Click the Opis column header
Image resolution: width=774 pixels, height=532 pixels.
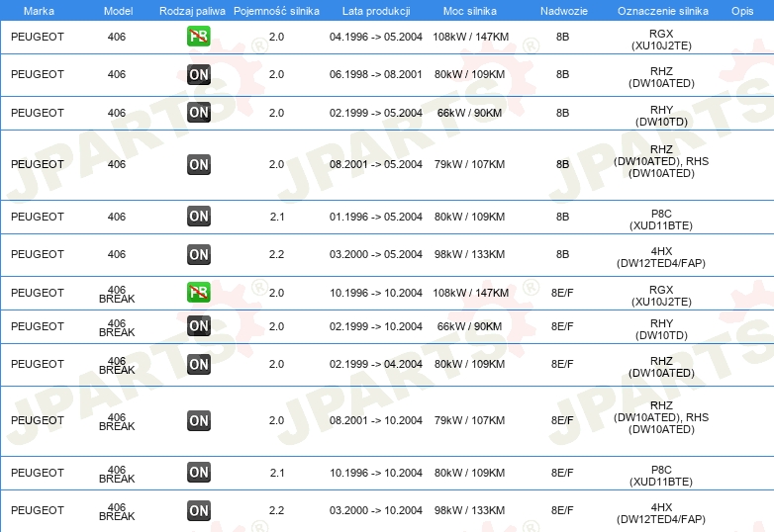742,11
